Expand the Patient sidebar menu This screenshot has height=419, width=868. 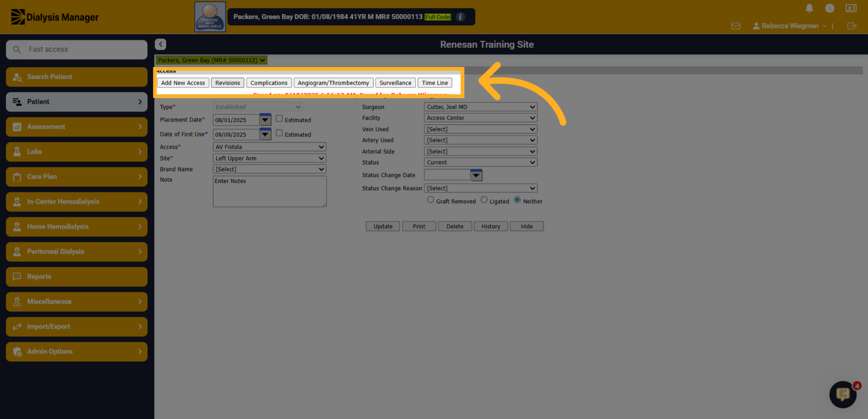point(77,102)
